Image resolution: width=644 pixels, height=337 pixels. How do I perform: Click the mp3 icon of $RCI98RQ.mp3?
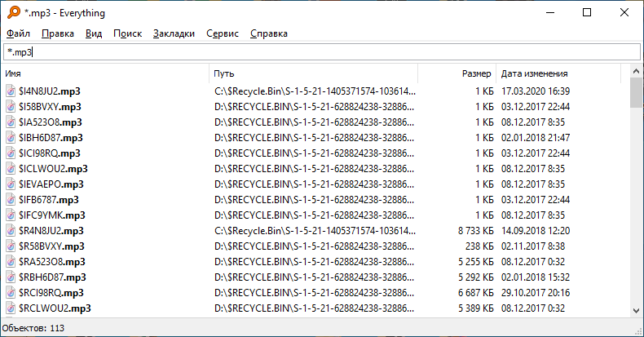11,293
